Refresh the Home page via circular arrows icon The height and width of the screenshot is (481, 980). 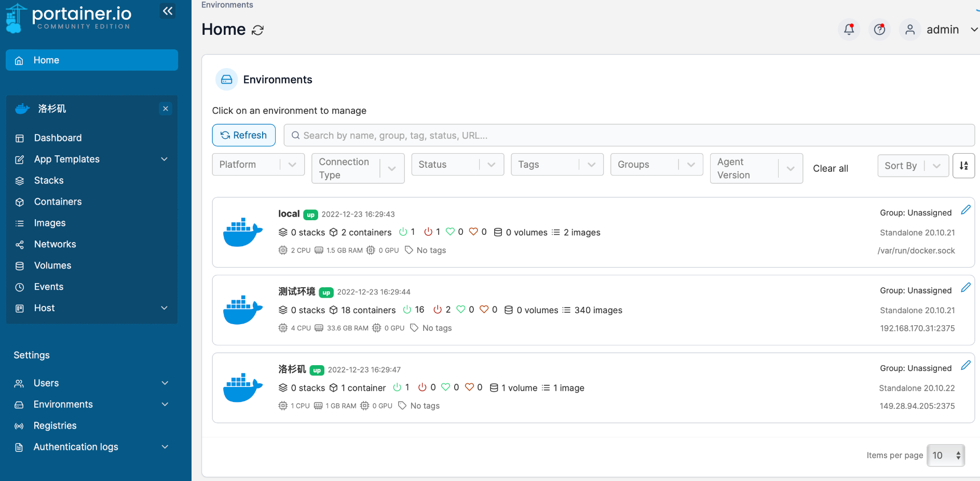click(x=257, y=30)
